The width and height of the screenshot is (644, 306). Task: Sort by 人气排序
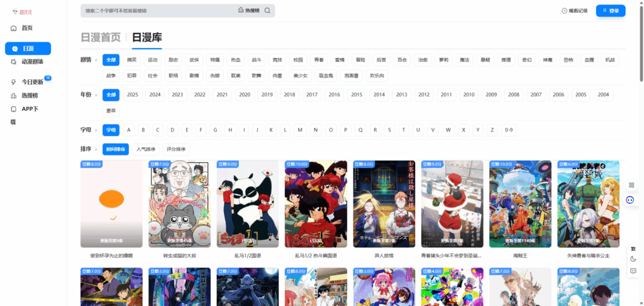tap(146, 149)
